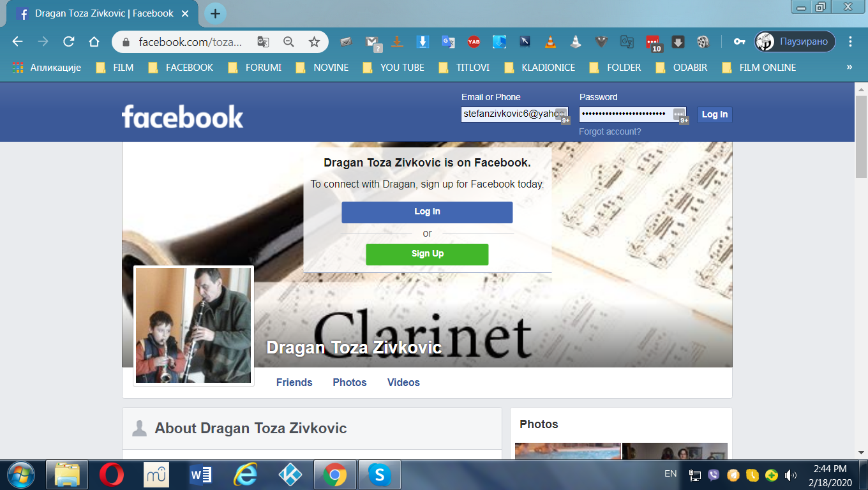Open a new browser tab
This screenshot has width=868, height=490.
[215, 13]
